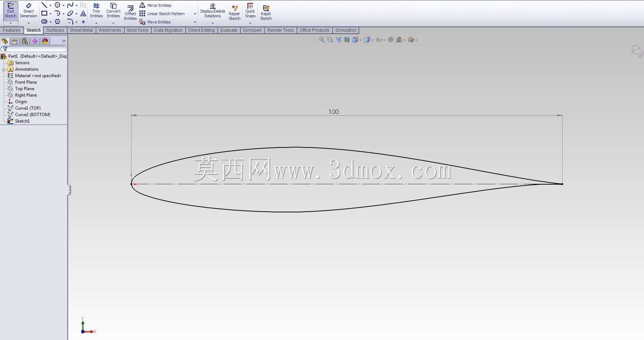The width and height of the screenshot is (644, 340).
Task: Open the FeatureManager Design Tree tab
Action: tap(5, 41)
